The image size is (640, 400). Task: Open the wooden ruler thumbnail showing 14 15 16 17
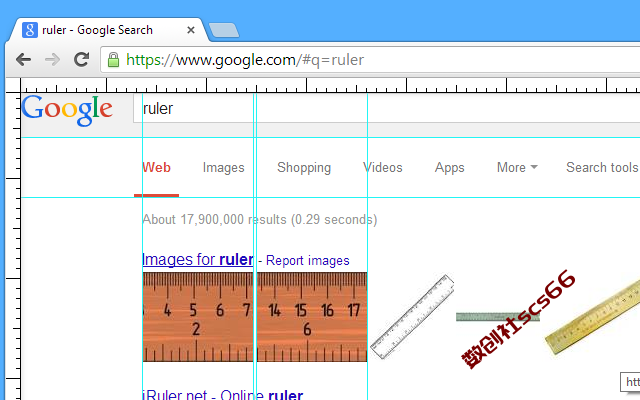(x=312, y=317)
